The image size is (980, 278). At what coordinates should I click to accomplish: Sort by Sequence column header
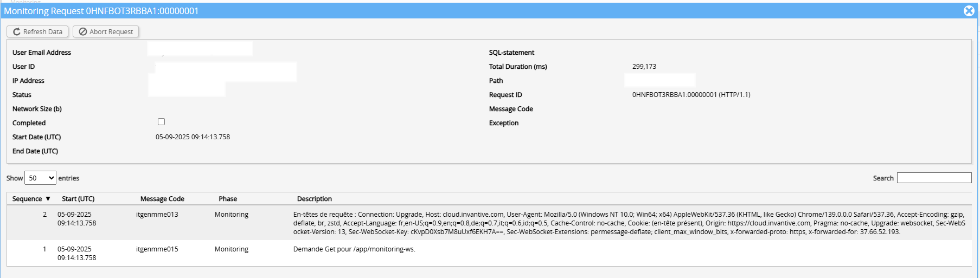(31, 199)
